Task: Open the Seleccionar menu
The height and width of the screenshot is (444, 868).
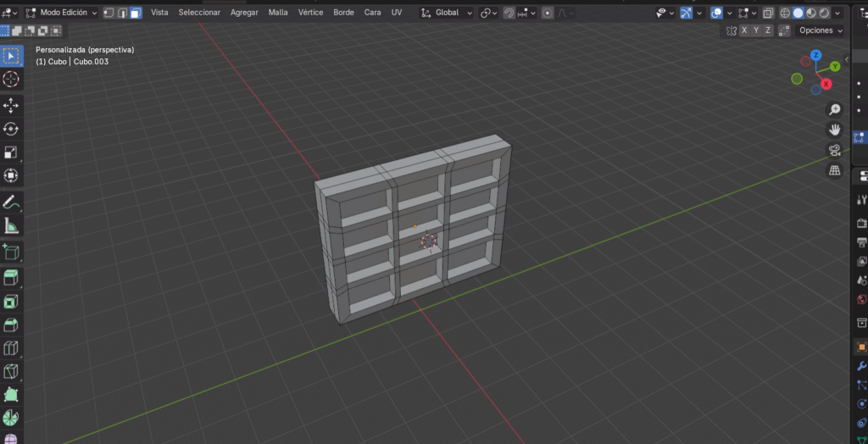Action: point(199,13)
